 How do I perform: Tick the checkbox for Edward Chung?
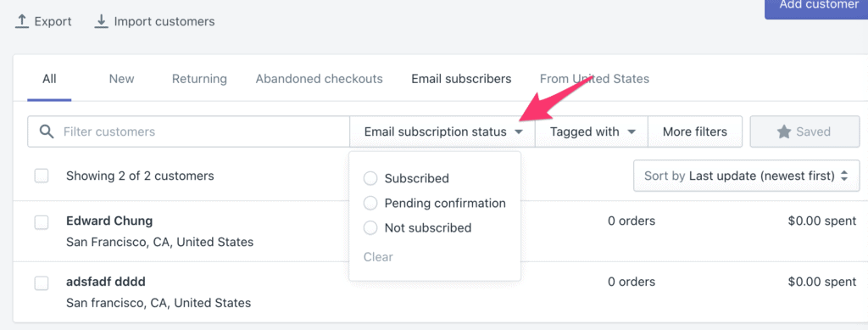(42, 222)
